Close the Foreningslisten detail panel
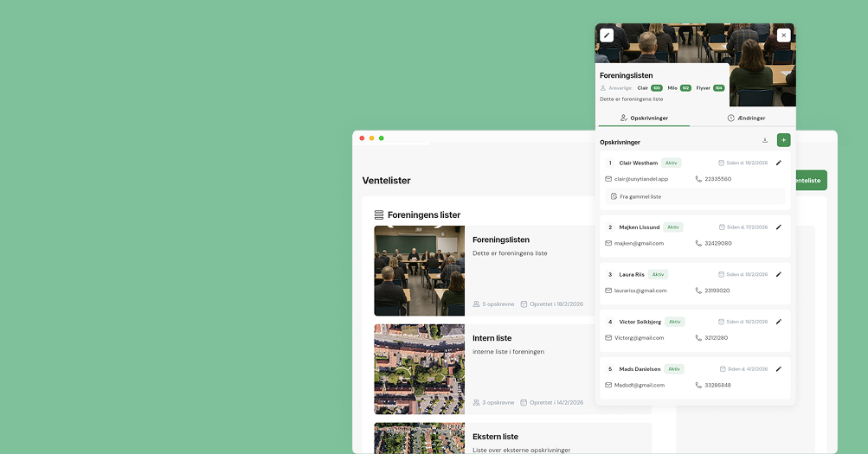 [783, 35]
